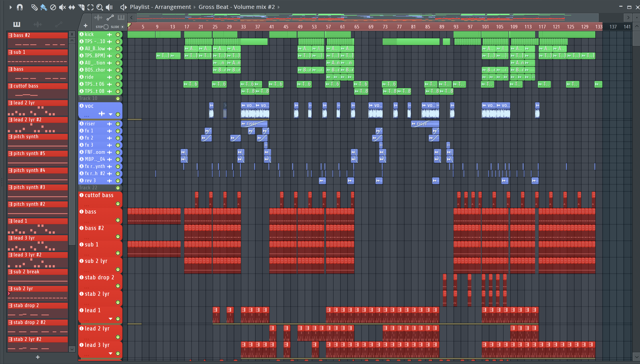Image resolution: width=640 pixels, height=364 pixels.
Task: Select the Delete tool
Action: pos(53,7)
